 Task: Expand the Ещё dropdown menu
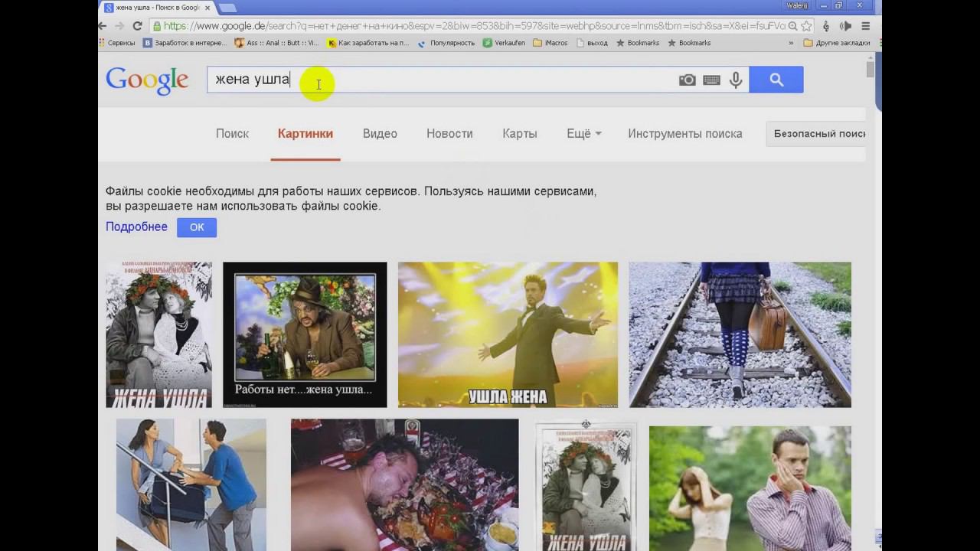click(583, 133)
